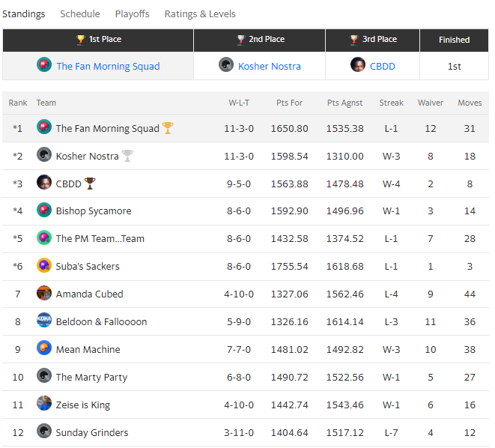This screenshot has height=448, width=495.
Task: Open Kosher Nostra link in 2nd Place box
Action: [269, 66]
